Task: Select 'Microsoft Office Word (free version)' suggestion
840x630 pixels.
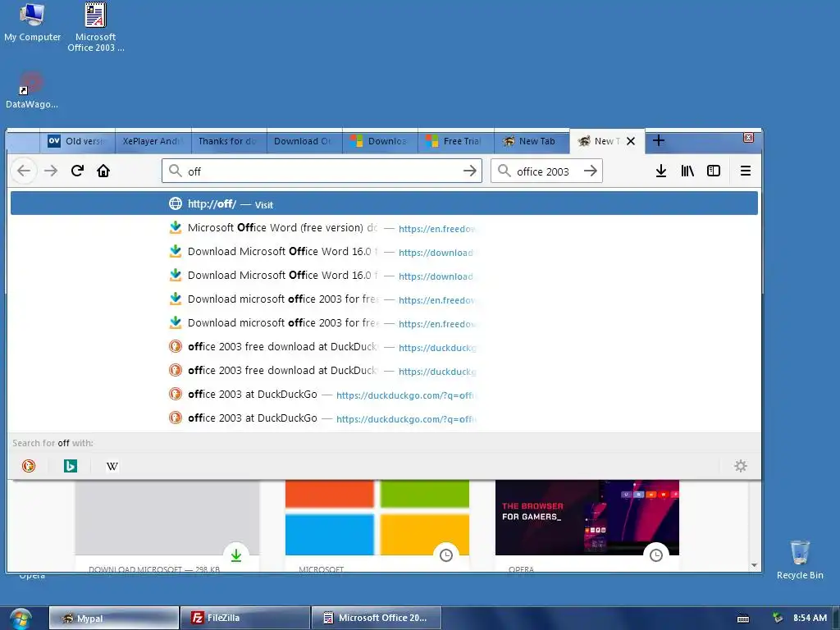Action: click(384, 228)
